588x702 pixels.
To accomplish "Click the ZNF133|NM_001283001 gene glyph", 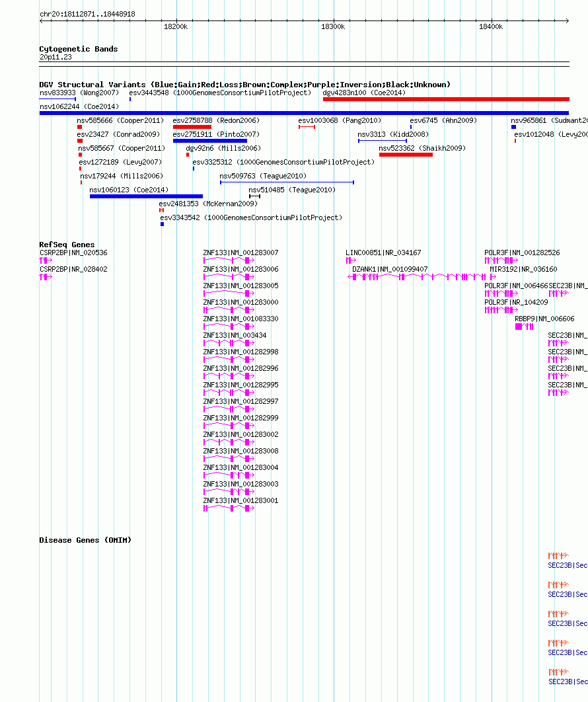I will click(229, 508).
